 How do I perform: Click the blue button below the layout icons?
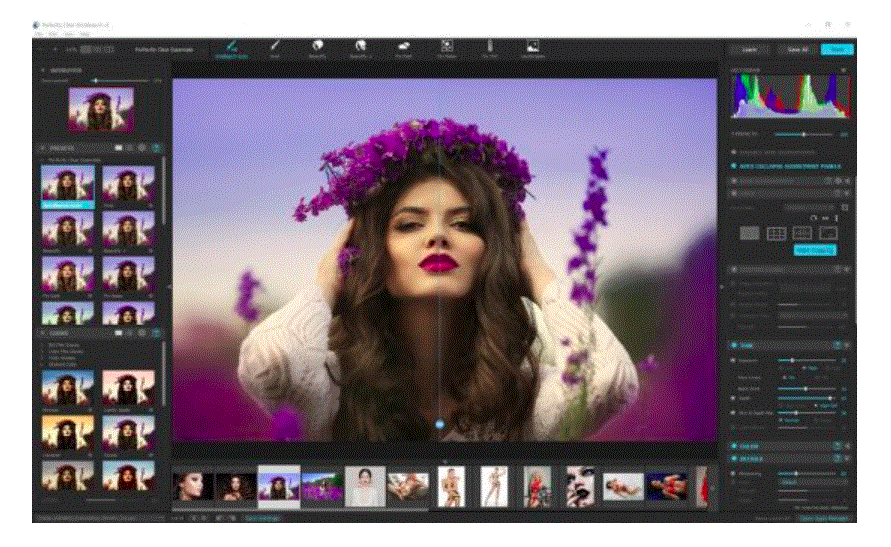click(x=815, y=250)
